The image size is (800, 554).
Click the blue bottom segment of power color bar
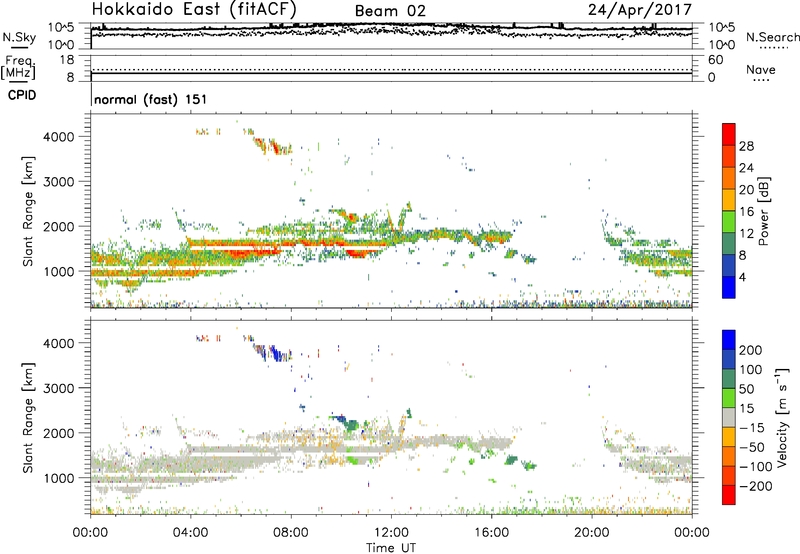click(729, 287)
